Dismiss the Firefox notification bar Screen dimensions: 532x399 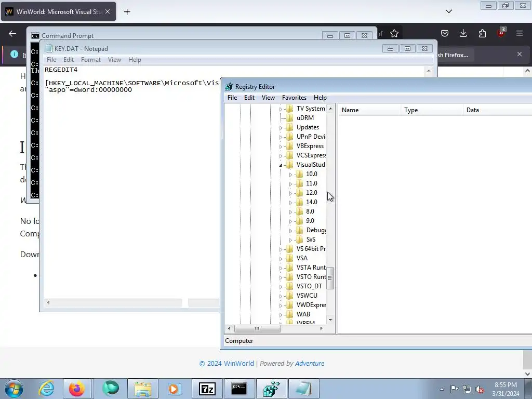(520, 54)
